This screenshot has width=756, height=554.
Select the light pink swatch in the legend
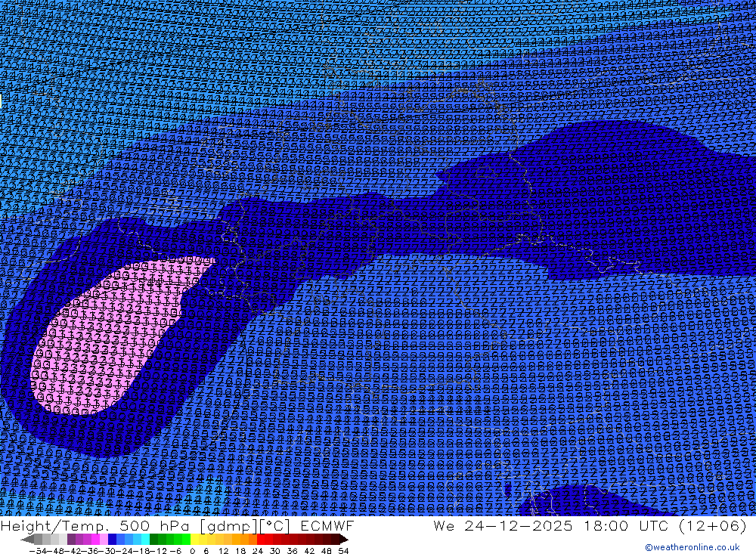pos(104,540)
